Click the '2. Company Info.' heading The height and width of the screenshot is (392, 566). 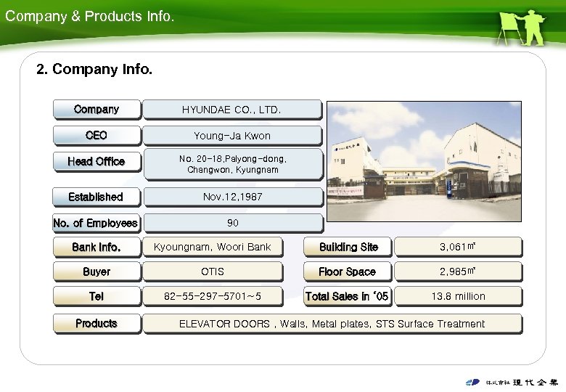click(x=94, y=69)
